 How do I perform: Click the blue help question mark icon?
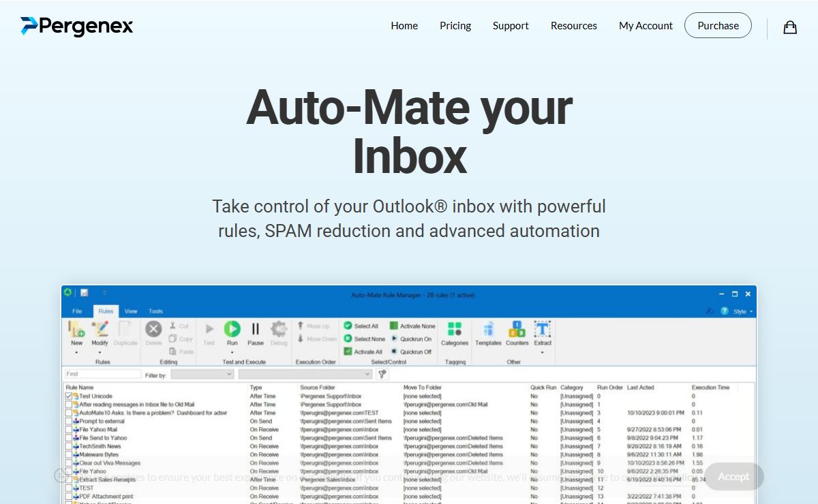pyautogui.click(x=725, y=311)
